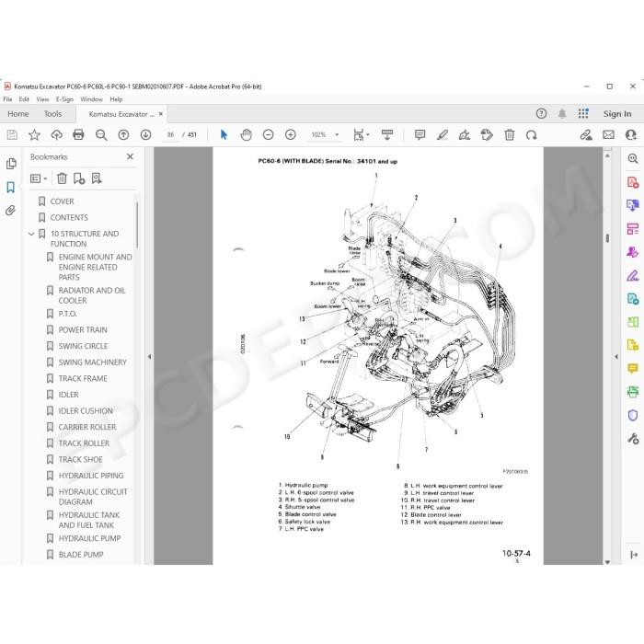The image size is (644, 644).
Task: Find current bookmark icon
Action: click(97, 178)
